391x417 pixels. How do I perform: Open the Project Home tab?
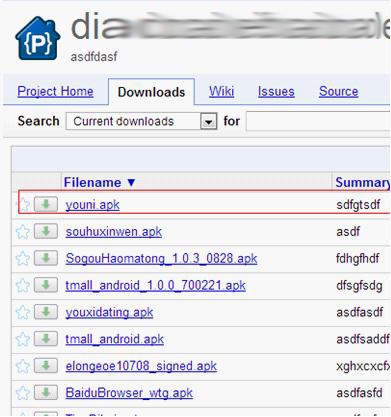tap(55, 91)
